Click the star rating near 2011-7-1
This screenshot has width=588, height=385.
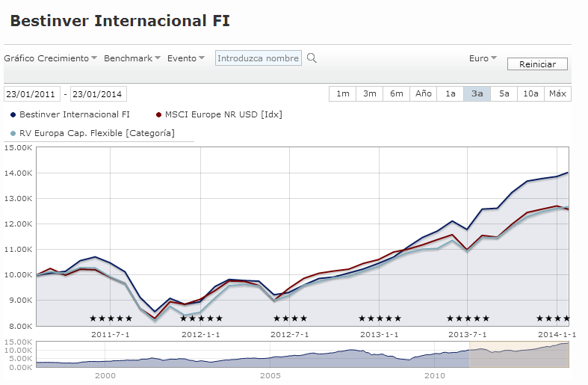point(111,318)
